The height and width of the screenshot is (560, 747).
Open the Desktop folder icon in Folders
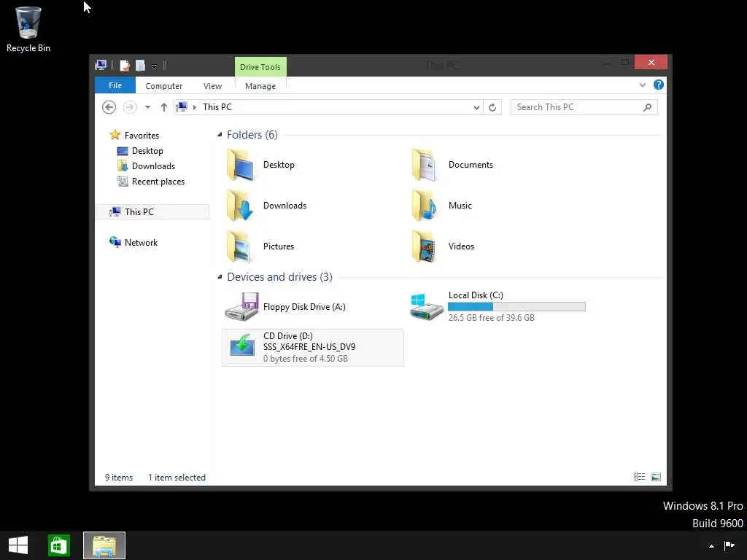(241, 165)
